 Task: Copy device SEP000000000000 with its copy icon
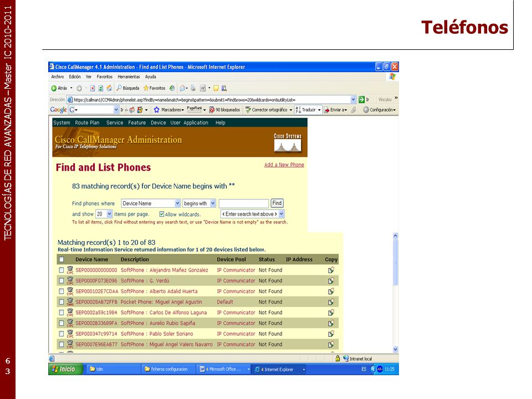tap(331, 270)
